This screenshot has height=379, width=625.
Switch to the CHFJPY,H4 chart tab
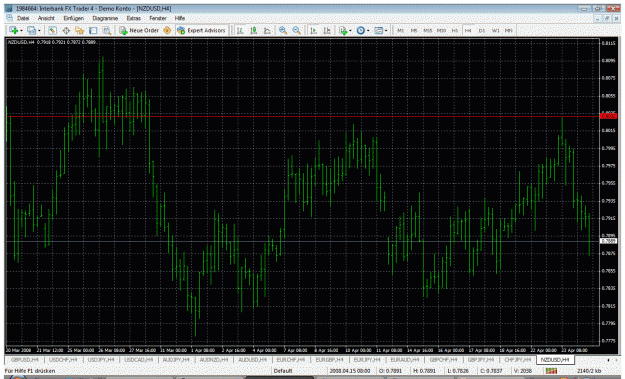pyautogui.click(x=518, y=359)
